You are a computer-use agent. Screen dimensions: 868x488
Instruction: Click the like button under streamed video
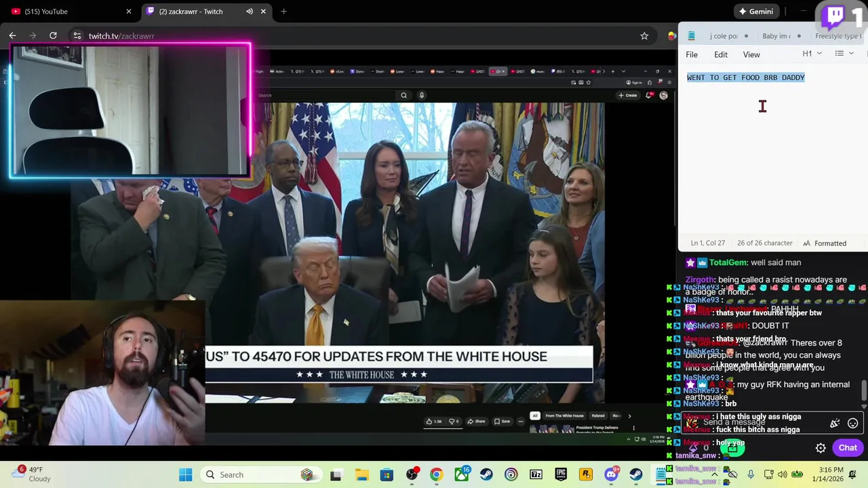coord(434,421)
